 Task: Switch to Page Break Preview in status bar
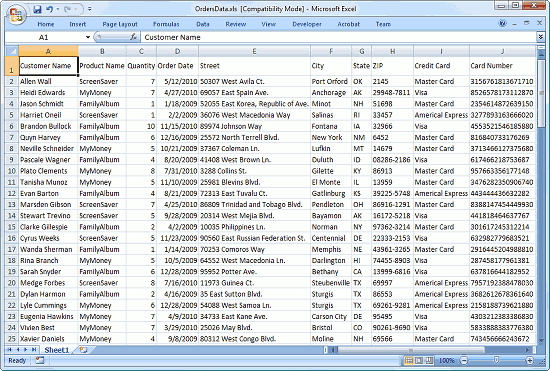coord(429,360)
